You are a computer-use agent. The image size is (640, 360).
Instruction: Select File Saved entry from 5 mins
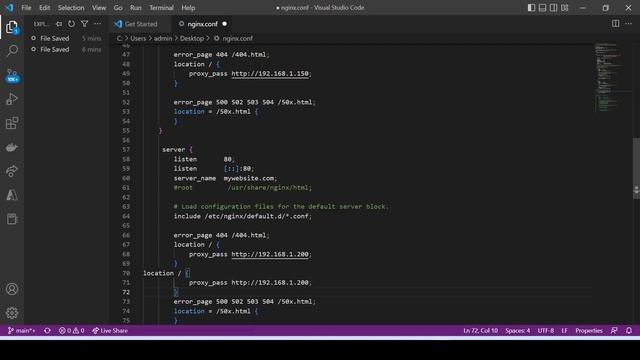pos(66,38)
